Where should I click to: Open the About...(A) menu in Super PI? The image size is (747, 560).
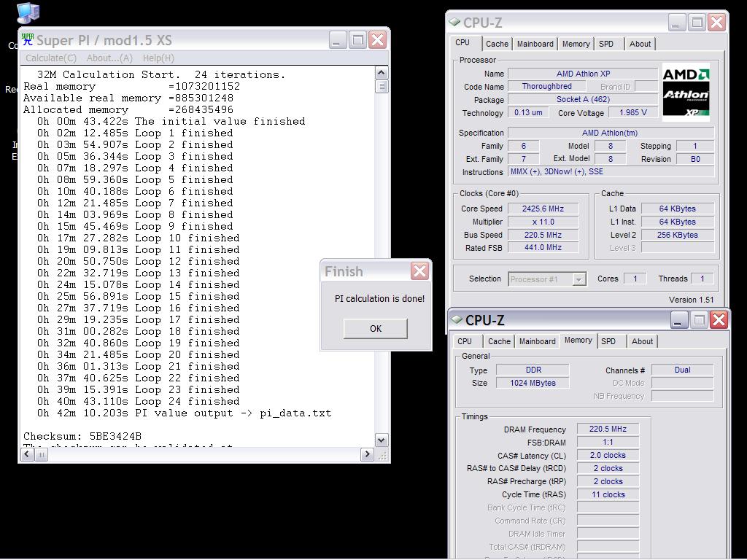pyautogui.click(x=109, y=58)
